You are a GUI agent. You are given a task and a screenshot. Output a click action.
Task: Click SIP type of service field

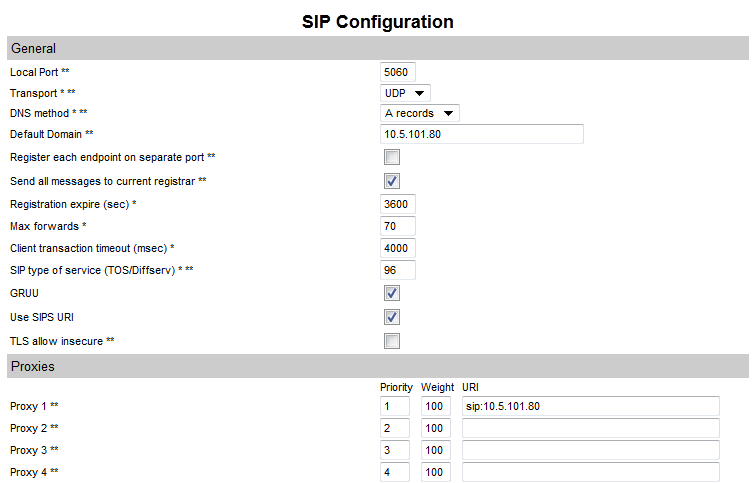tap(397, 270)
